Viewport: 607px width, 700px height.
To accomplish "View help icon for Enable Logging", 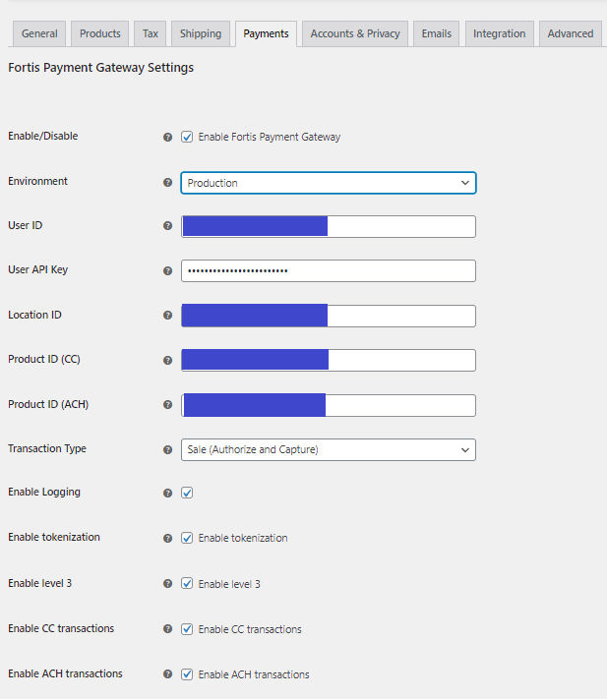I will (x=167, y=493).
